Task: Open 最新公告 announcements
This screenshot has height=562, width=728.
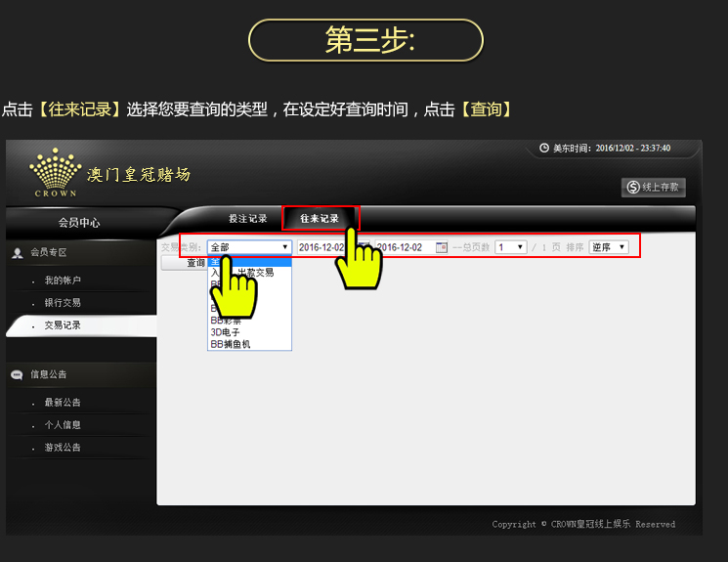Action: [63, 403]
